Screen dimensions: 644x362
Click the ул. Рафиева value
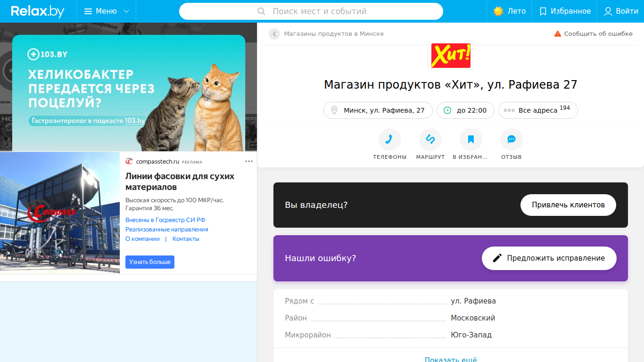click(473, 301)
